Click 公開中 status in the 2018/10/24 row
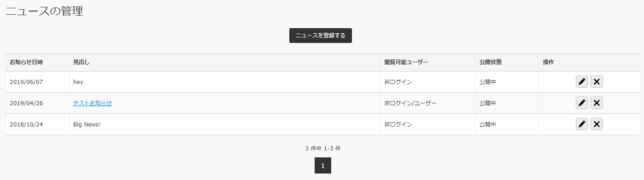Image resolution: width=644 pixels, height=180 pixels. click(x=488, y=125)
